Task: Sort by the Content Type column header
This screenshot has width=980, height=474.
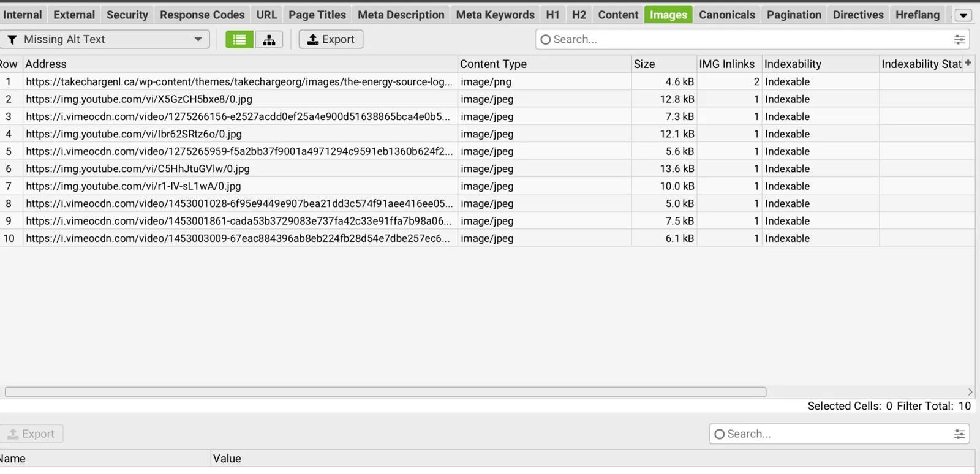Action: (x=545, y=64)
